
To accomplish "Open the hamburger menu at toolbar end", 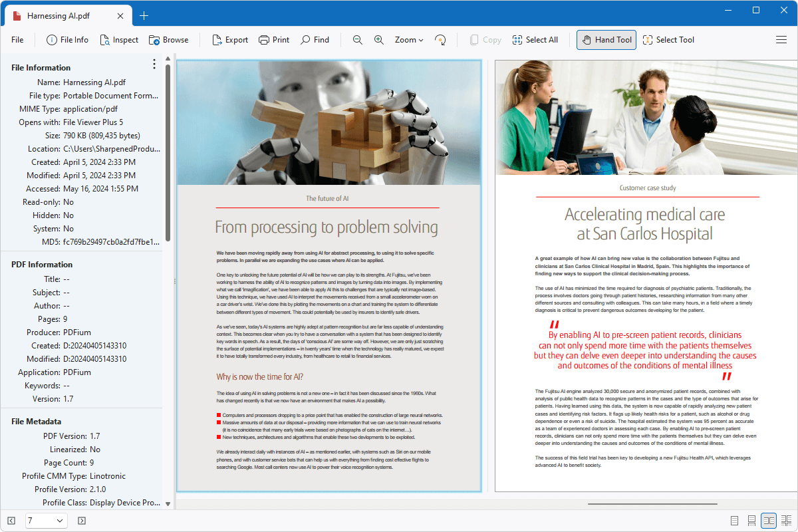I will click(x=781, y=40).
